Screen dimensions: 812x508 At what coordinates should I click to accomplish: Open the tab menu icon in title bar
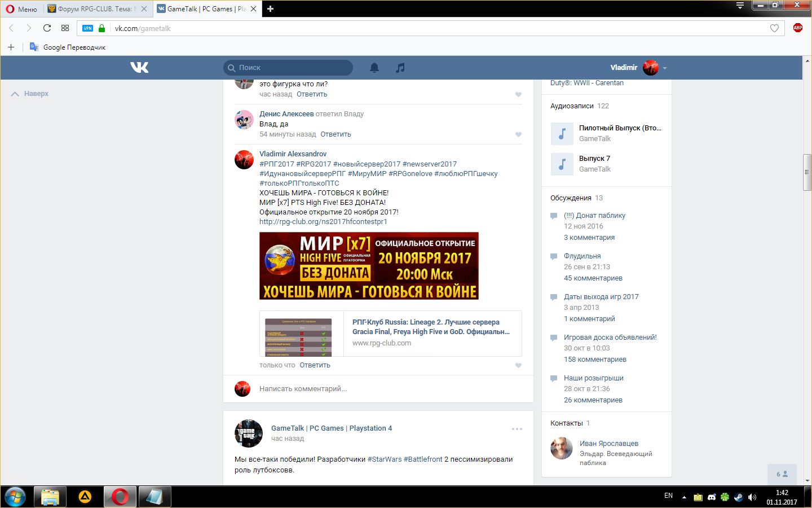740,6
